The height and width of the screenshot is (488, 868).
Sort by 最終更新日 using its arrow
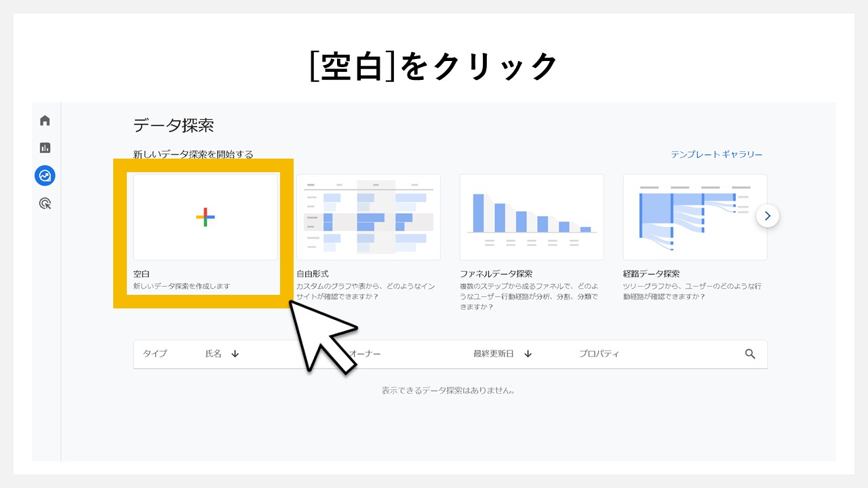click(x=528, y=353)
